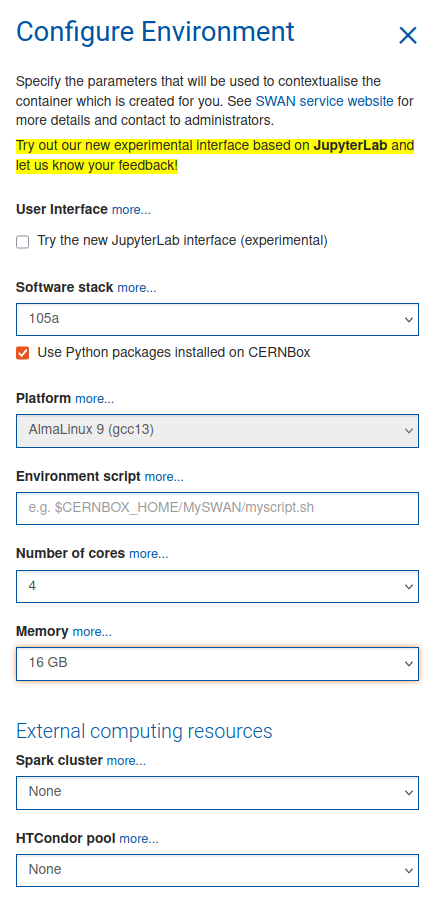Open the SWAN service website link
Screen dimensions: 439x916
click(x=324, y=101)
